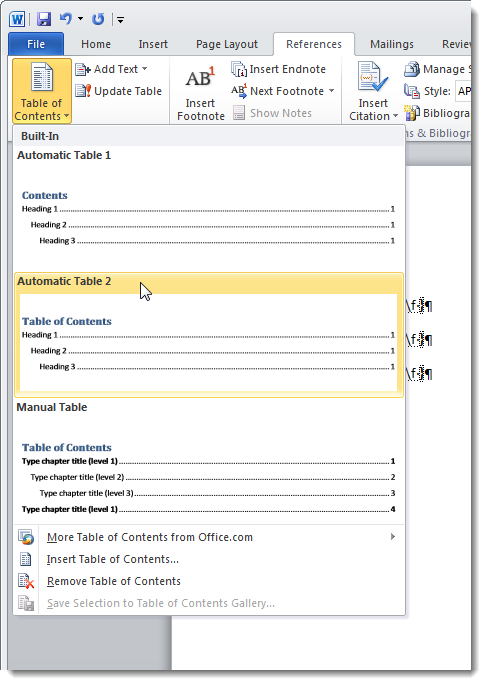Expand Office.com submenu arrow
The height and width of the screenshot is (685, 486).
tap(392, 536)
